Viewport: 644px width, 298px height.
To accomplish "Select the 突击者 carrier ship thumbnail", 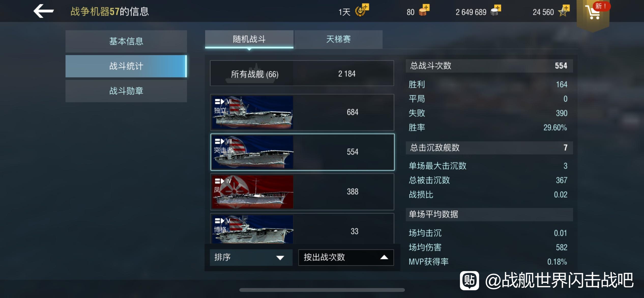I will click(x=253, y=152).
